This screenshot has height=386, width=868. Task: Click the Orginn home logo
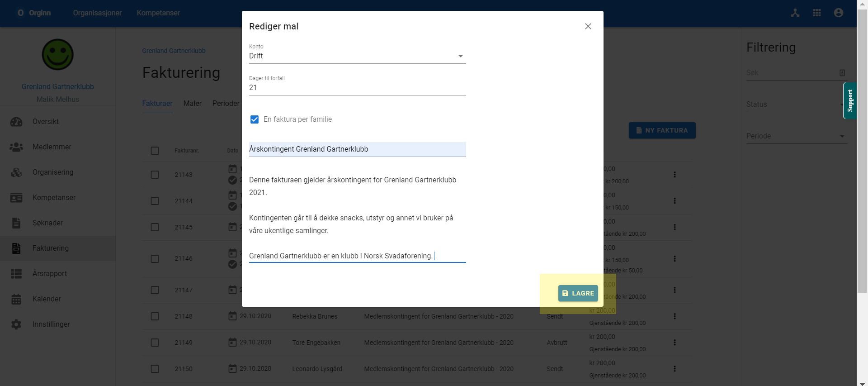point(34,13)
